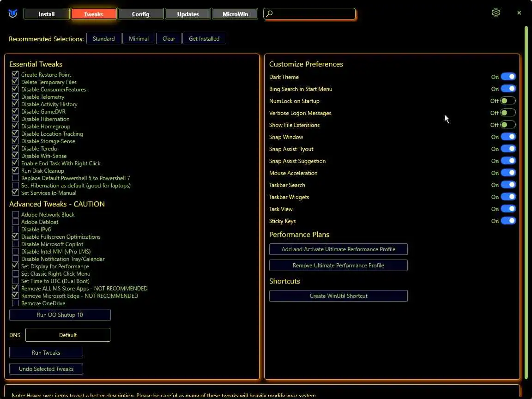This screenshot has height=399, width=532.
Task: Open the settings gear icon
Action: tap(496, 12)
